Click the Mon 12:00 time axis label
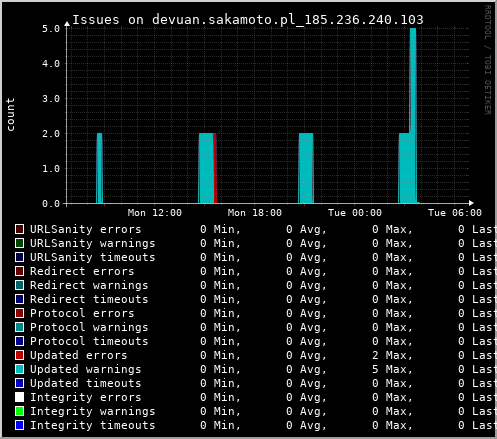Screen dimensions: 497x439 [x=155, y=213]
